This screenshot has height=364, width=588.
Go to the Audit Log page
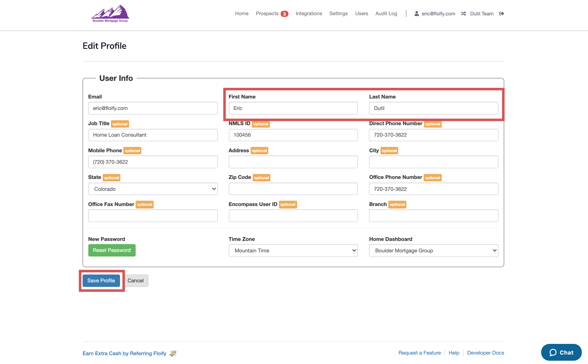click(x=386, y=14)
